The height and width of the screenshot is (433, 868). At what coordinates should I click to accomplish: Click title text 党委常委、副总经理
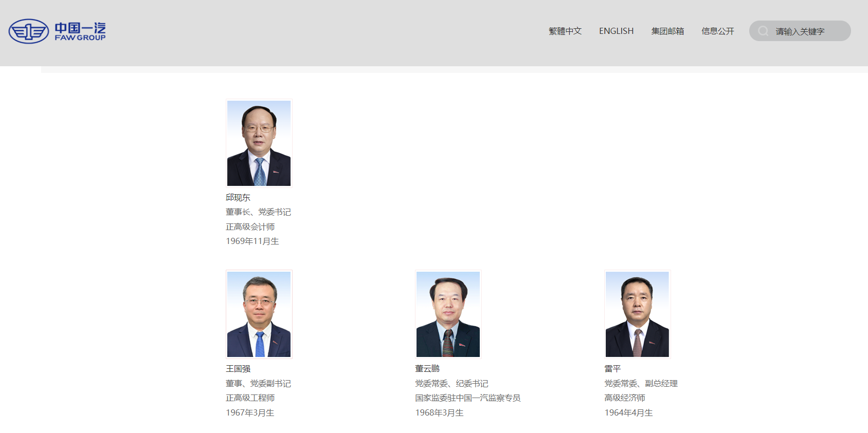point(641,384)
